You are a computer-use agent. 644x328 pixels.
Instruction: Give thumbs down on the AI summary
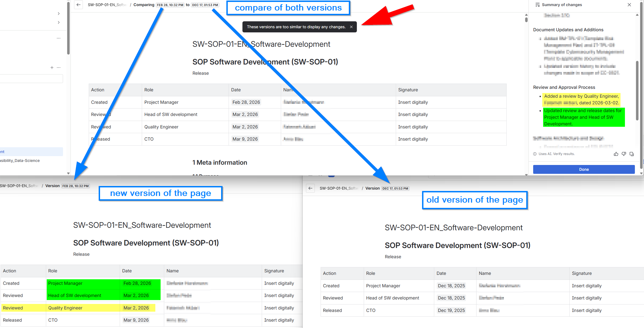pos(624,154)
